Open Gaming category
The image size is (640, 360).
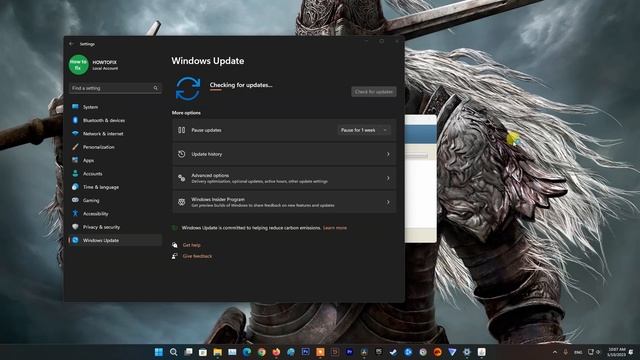coord(115,200)
